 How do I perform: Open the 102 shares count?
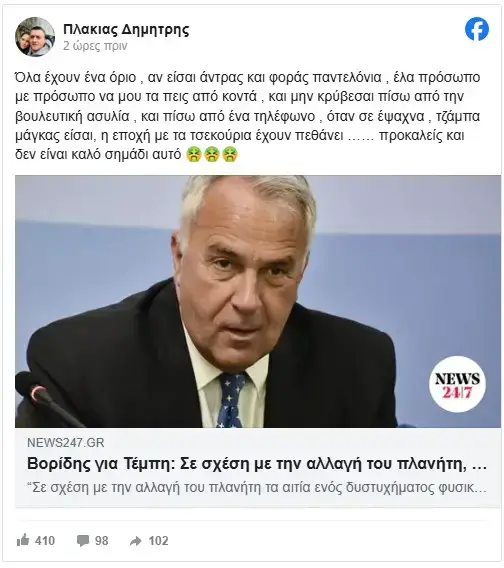pos(158,540)
